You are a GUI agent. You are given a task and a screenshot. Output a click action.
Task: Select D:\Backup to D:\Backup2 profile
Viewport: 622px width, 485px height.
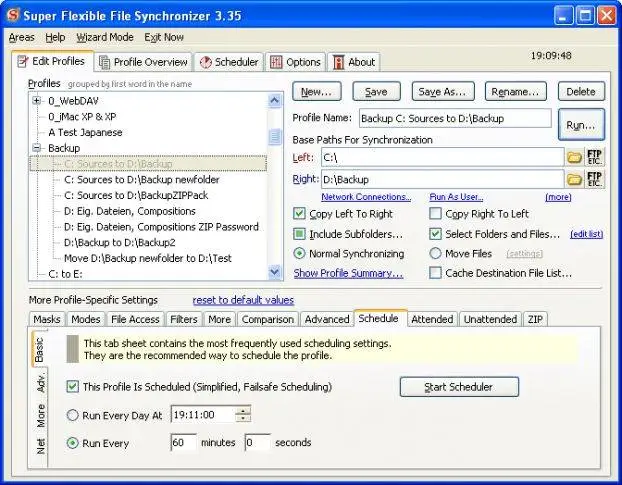pyautogui.click(x=119, y=242)
